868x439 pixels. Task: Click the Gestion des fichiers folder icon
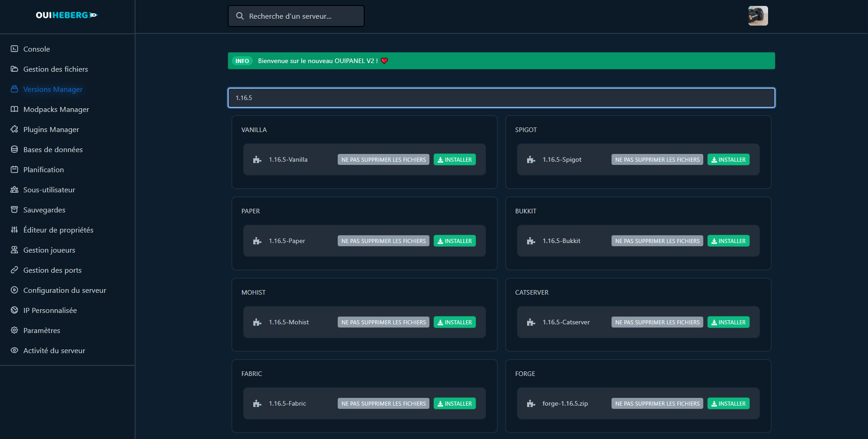[x=15, y=69]
